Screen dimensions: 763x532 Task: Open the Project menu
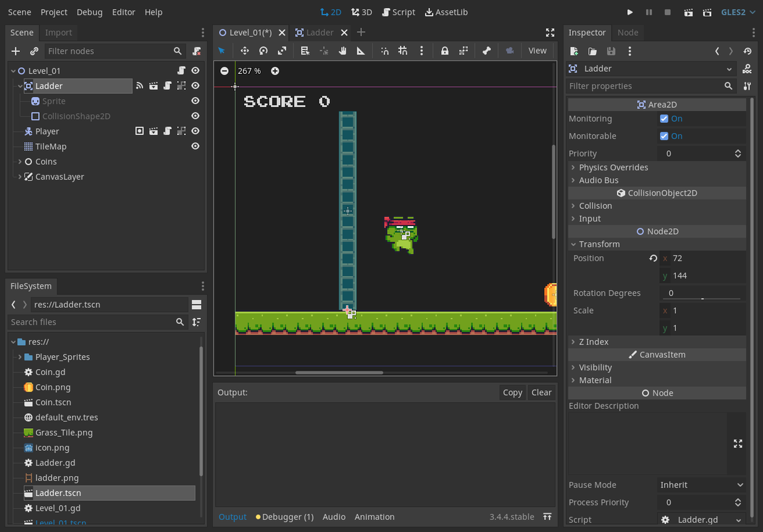[x=54, y=11]
